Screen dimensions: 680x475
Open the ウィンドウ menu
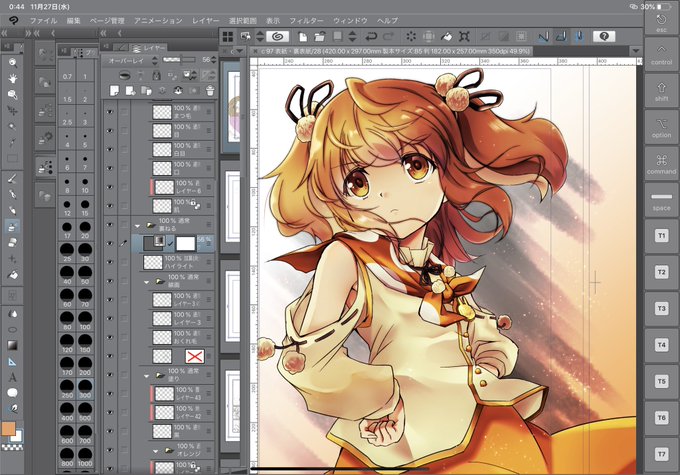pos(350,20)
